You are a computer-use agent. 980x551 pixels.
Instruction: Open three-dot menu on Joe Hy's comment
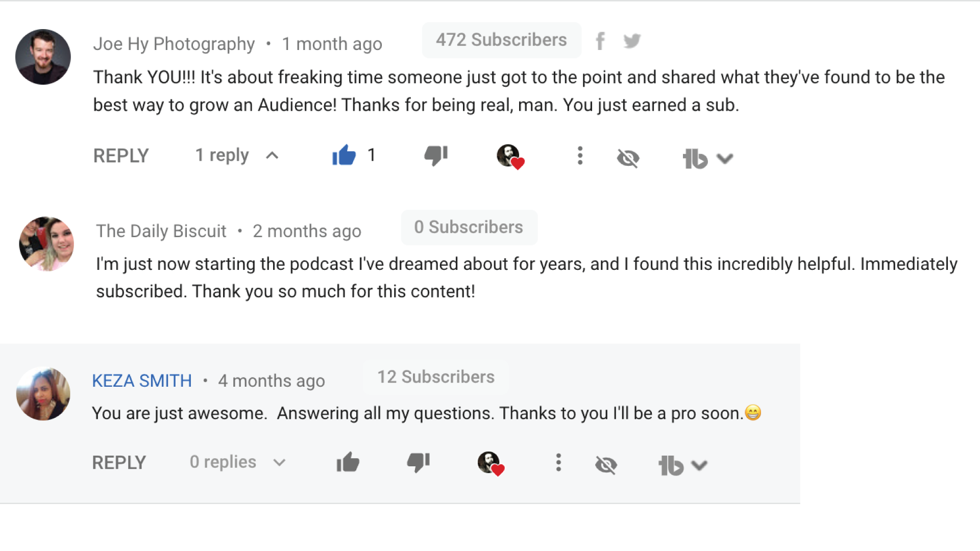click(x=580, y=156)
